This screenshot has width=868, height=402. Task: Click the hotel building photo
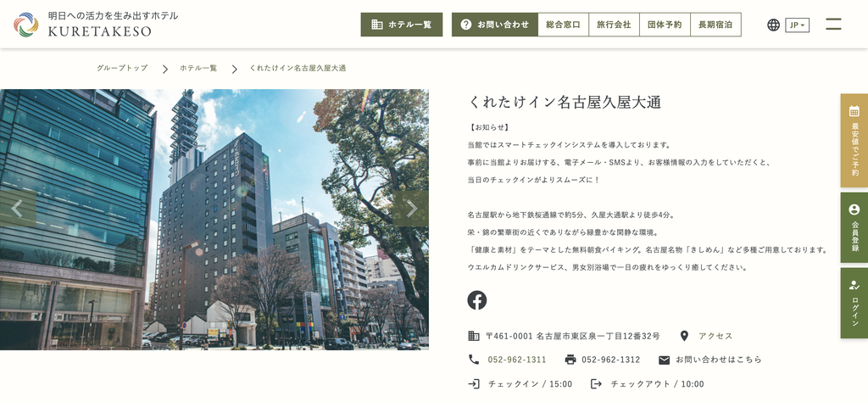point(214,220)
